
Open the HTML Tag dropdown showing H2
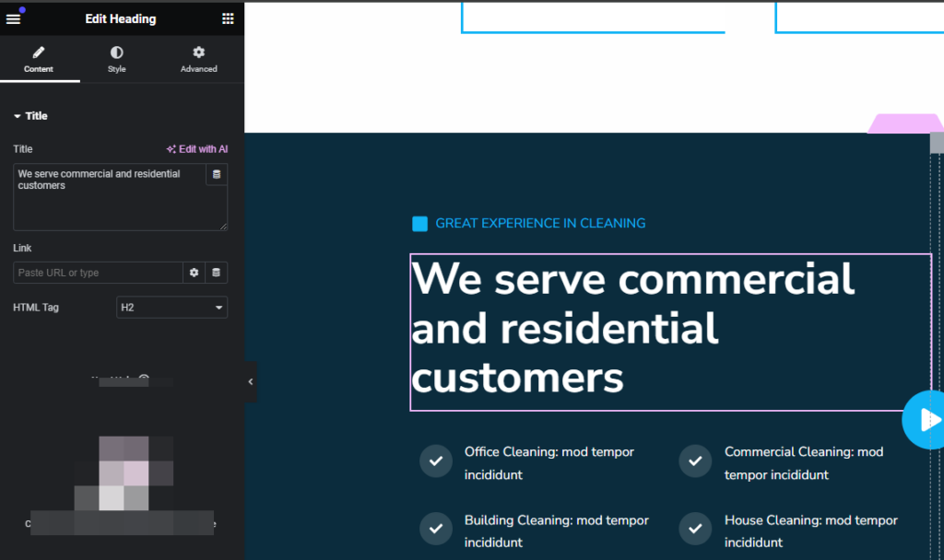(x=171, y=307)
